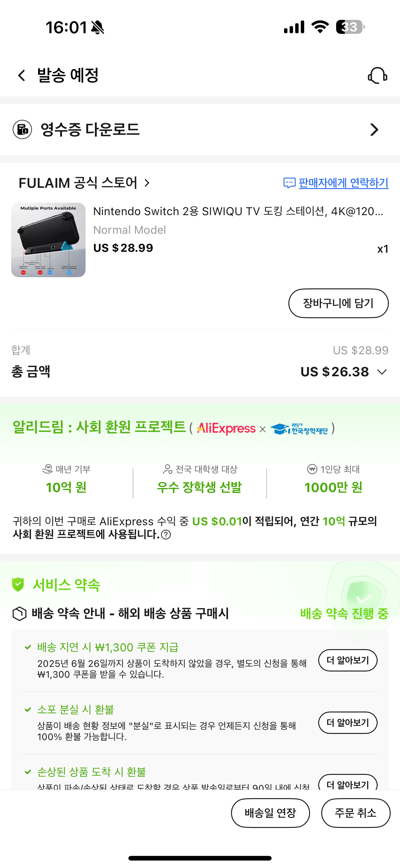Open customer service headset icon

377,75
